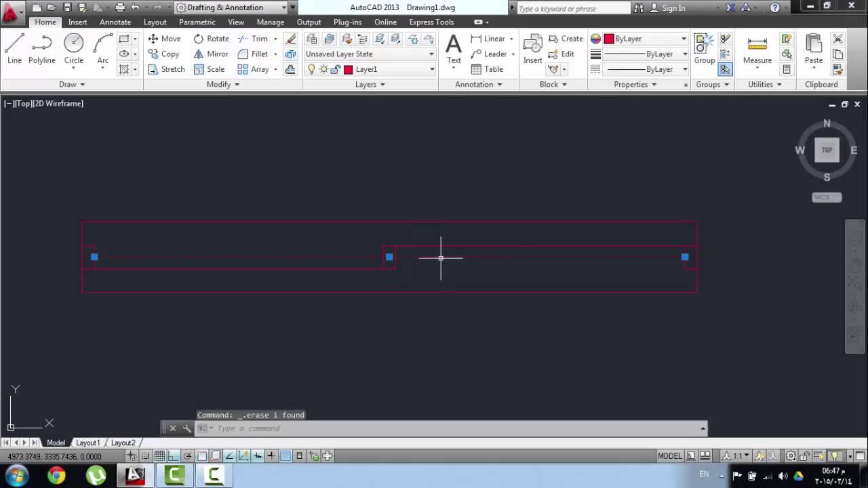The height and width of the screenshot is (488, 868).
Task: Click the Stretch tool
Action: pos(166,69)
